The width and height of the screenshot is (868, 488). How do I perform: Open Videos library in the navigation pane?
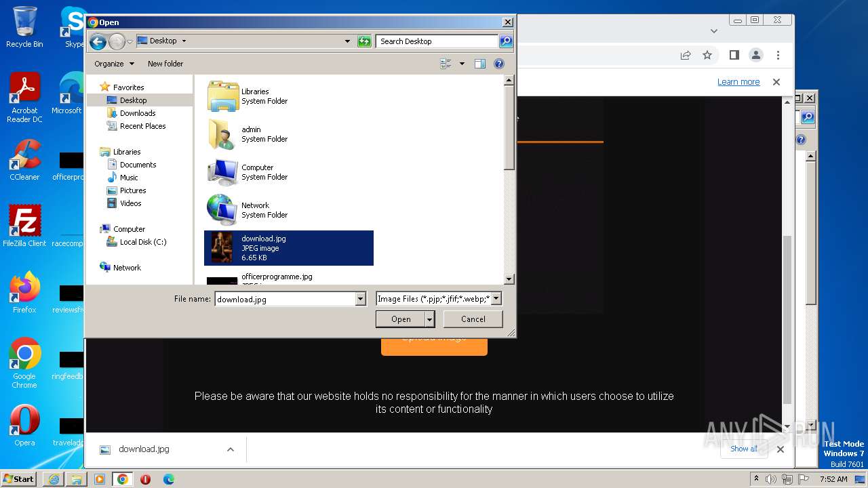[130, 203]
